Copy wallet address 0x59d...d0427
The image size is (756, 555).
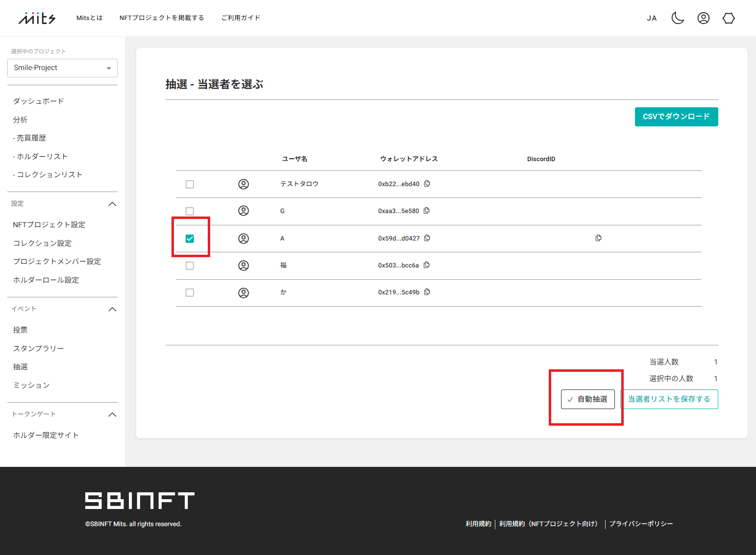[x=427, y=238]
